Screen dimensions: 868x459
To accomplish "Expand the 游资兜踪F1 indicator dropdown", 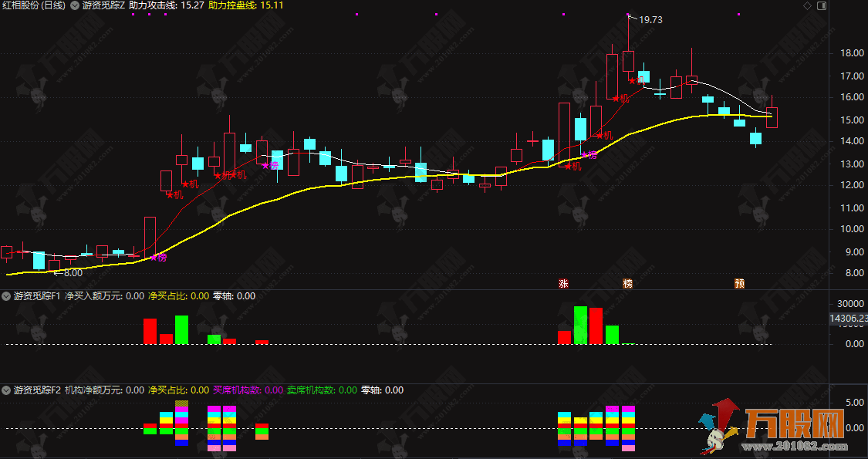I will [6, 296].
